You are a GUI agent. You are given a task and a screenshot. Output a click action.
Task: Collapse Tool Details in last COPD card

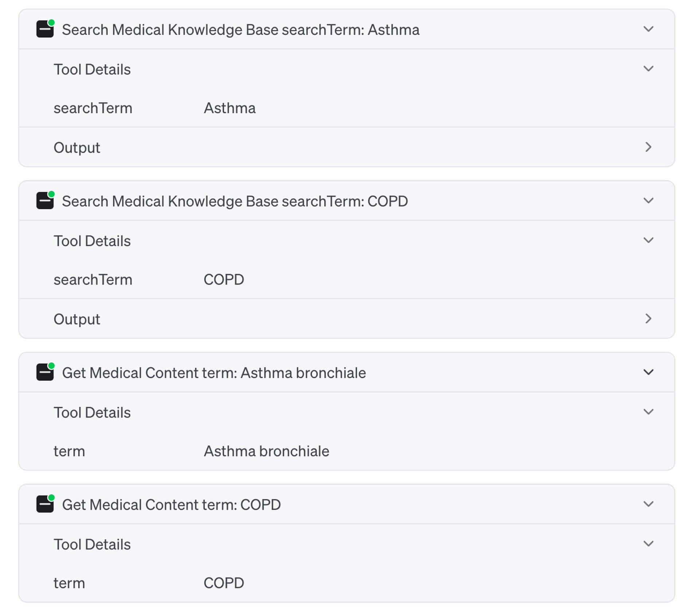pyautogui.click(x=648, y=544)
